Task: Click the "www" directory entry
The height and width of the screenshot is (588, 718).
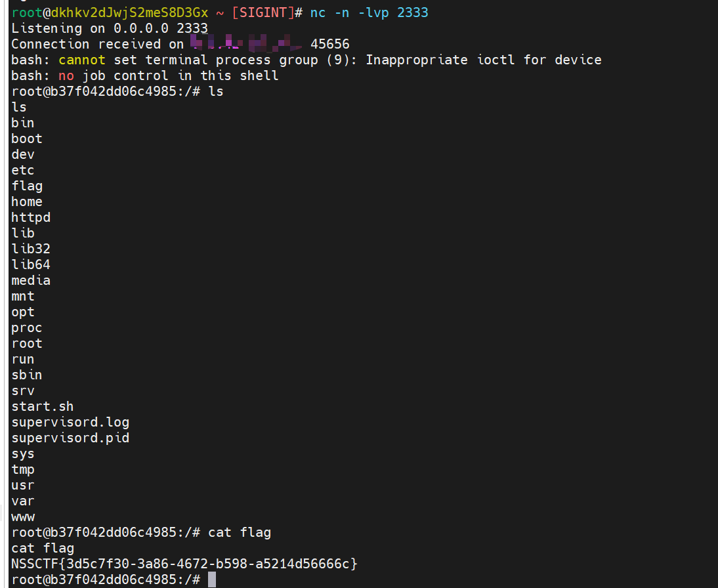Action: 23,516
